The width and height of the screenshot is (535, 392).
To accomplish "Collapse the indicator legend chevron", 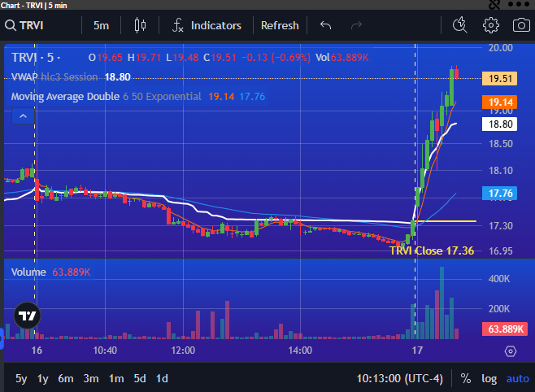I will pyautogui.click(x=24, y=116).
